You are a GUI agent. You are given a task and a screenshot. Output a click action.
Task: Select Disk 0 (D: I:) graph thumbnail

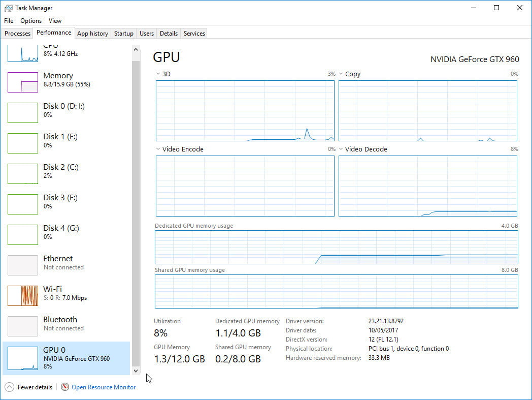click(23, 113)
